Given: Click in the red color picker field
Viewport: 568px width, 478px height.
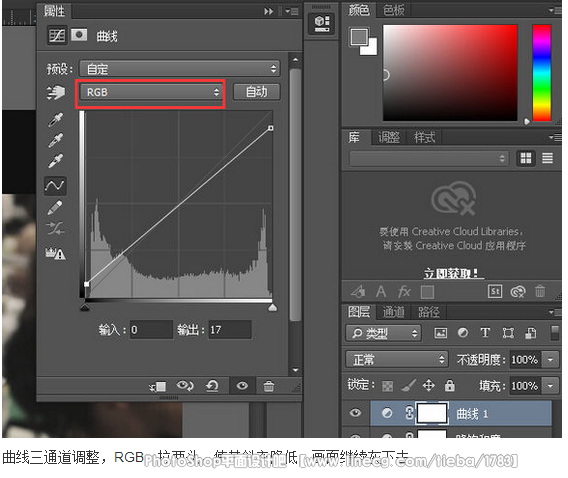Looking at the screenshot, I should click(x=450, y=73).
